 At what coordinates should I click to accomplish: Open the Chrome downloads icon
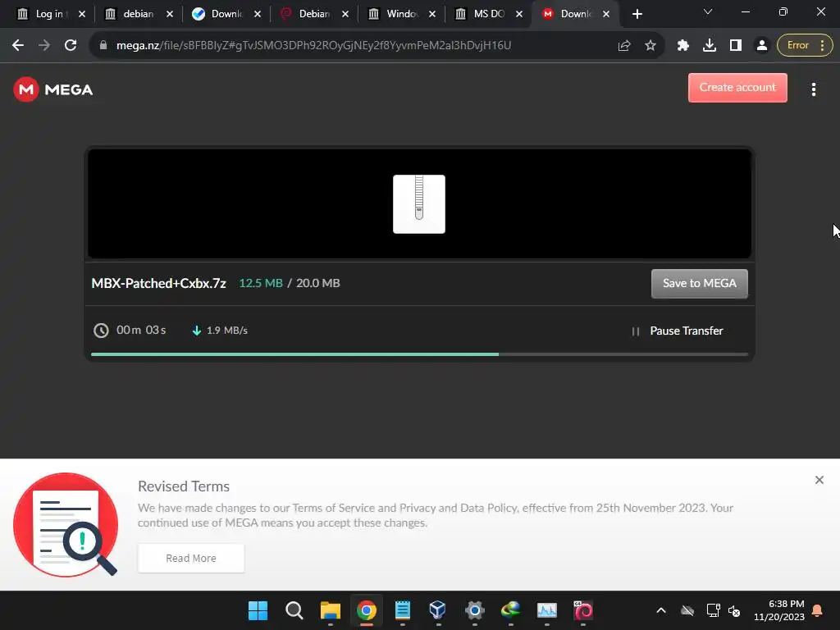[710, 46]
